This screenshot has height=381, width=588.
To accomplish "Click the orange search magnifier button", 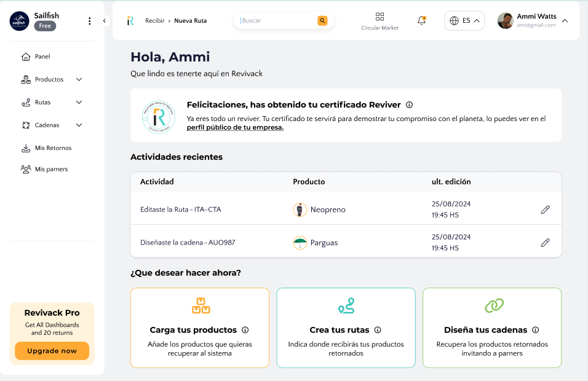I will pyautogui.click(x=322, y=21).
